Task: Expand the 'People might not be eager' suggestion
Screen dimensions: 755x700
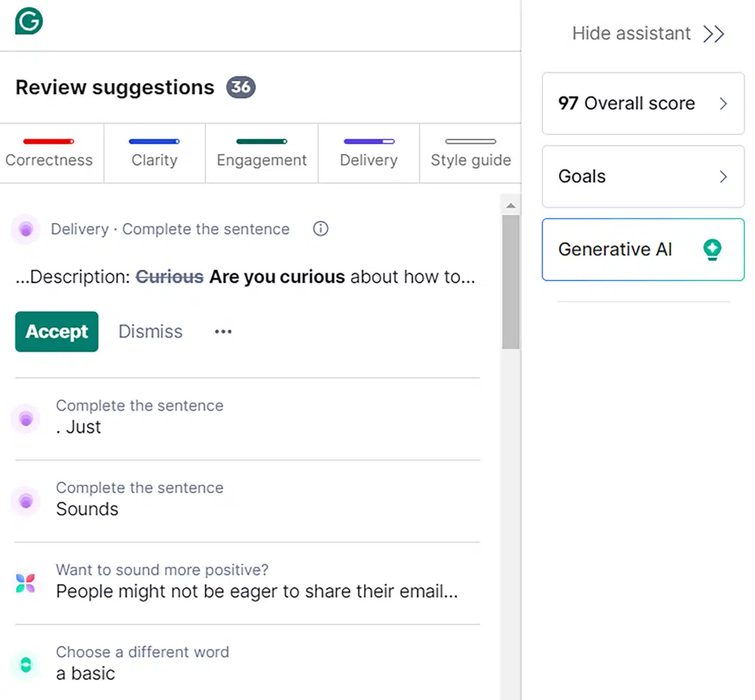Action: (x=257, y=592)
